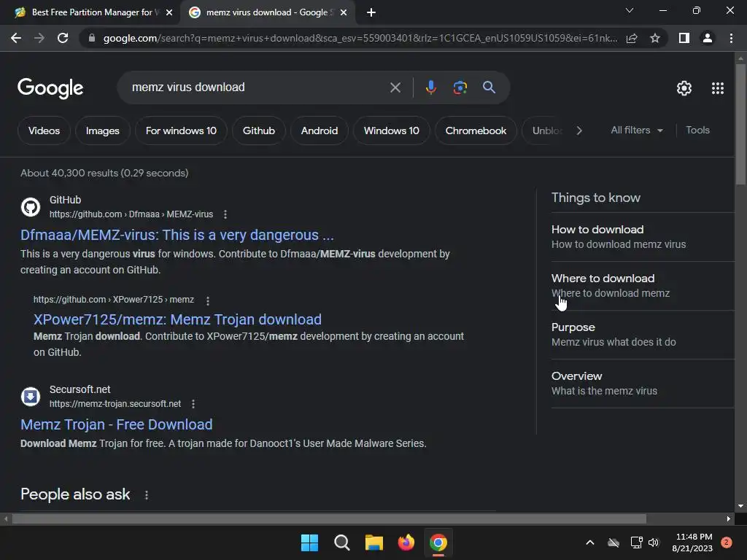Start a voice search with microphone
This screenshot has height=560, width=747.
click(x=430, y=87)
